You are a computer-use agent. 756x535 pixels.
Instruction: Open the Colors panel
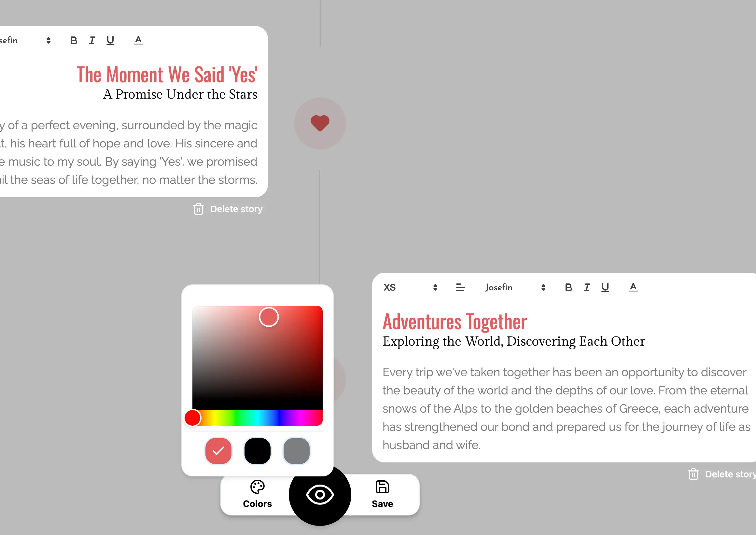[x=257, y=495]
